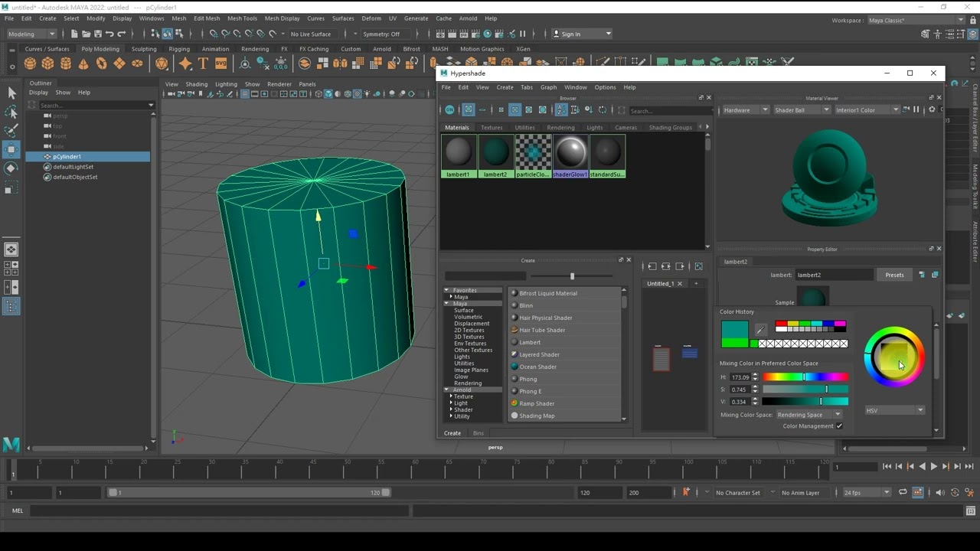
Task: Open the Mesh Tools menu
Action: [x=242, y=18]
